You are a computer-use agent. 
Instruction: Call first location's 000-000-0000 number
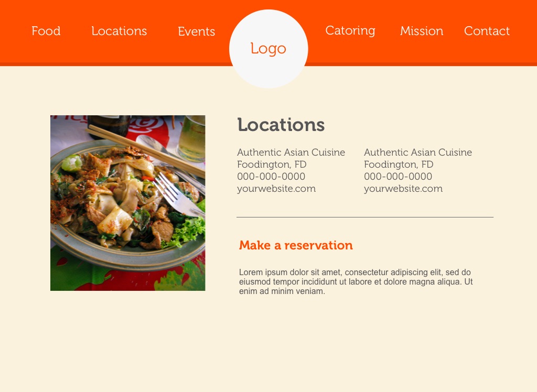click(271, 176)
